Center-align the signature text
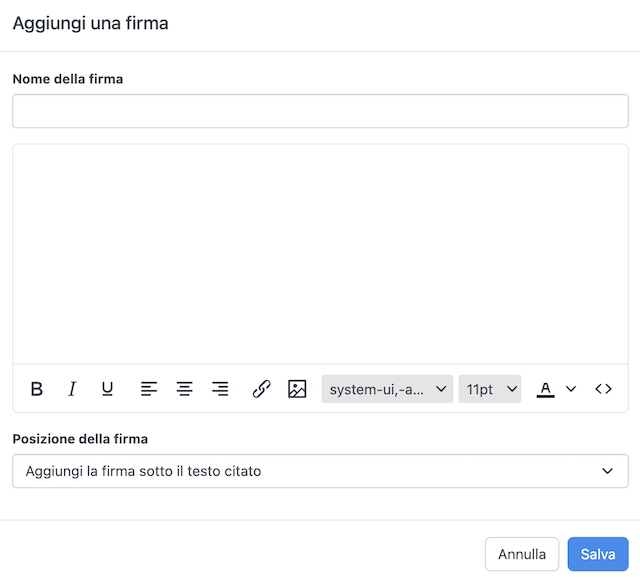The image size is (640, 582). 184,389
